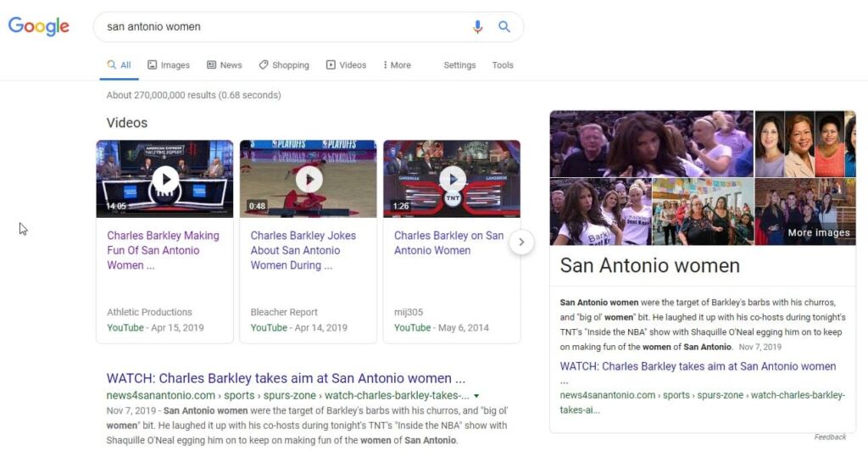Click the Feedback link below knowledge panel
Screen dimensions: 868x451
[830, 437]
